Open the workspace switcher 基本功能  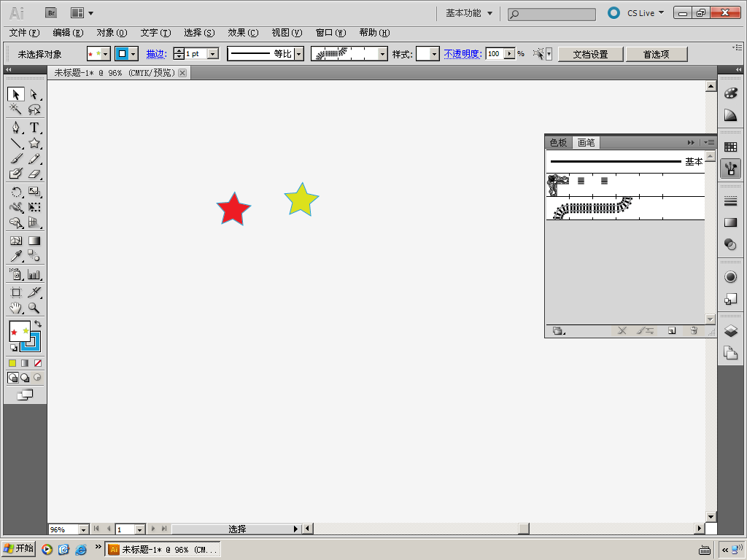[x=469, y=13]
